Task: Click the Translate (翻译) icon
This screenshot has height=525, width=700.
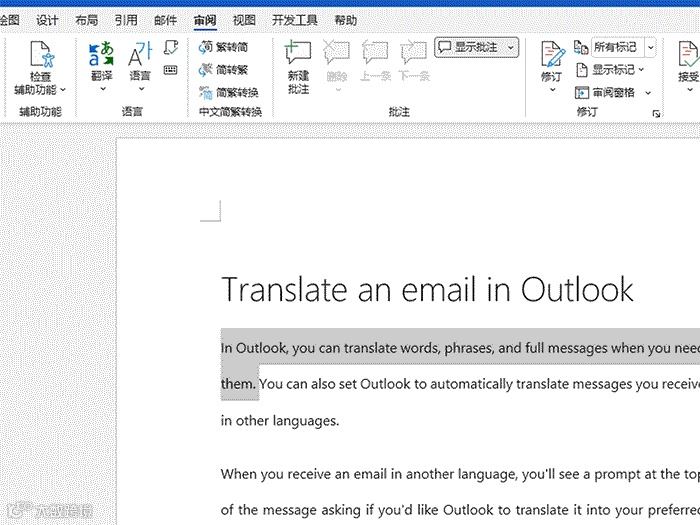Action: tap(101, 55)
